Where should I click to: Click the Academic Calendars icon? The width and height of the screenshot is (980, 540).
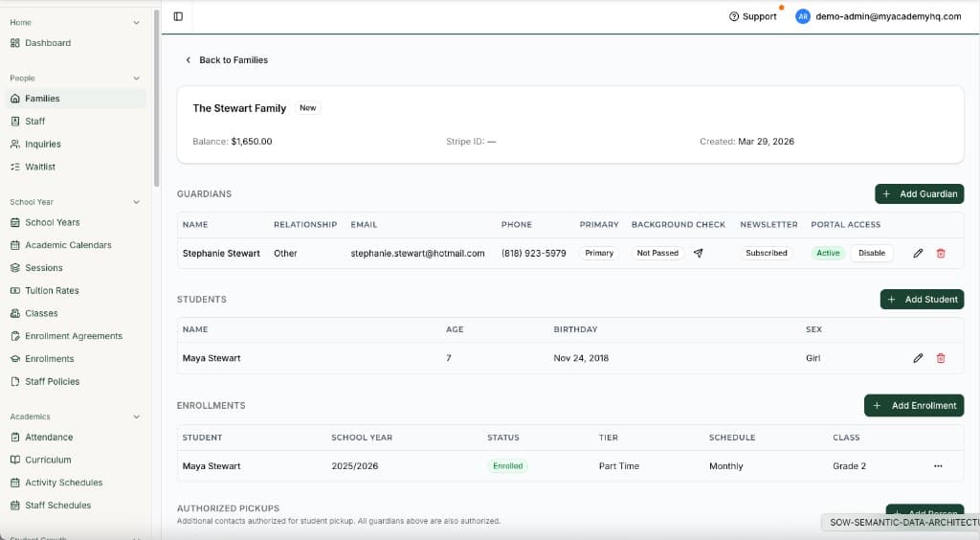pos(15,245)
